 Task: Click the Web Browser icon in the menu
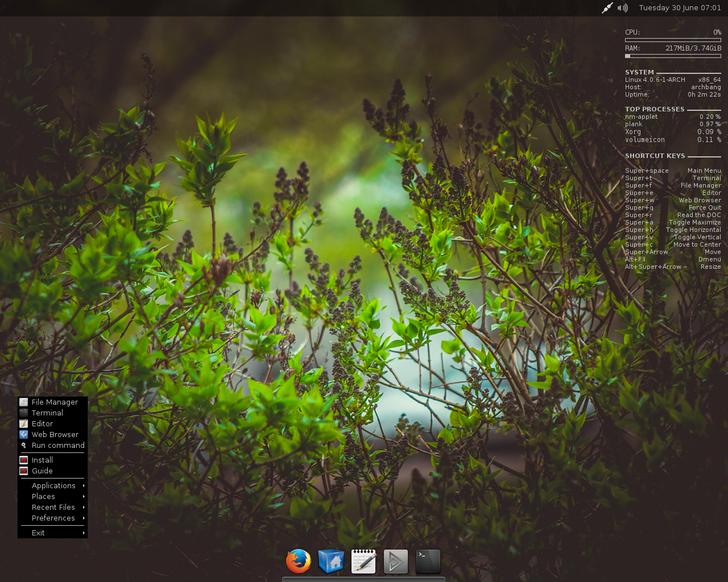(x=23, y=434)
